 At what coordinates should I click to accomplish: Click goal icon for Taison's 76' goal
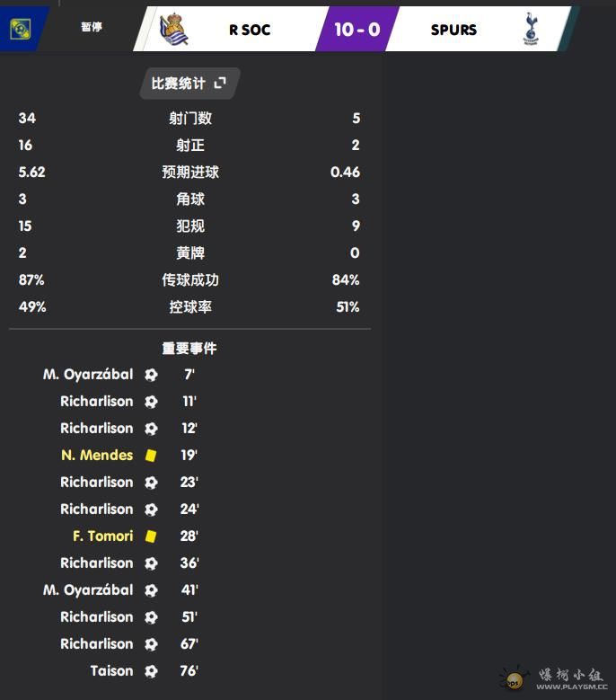[x=151, y=671]
